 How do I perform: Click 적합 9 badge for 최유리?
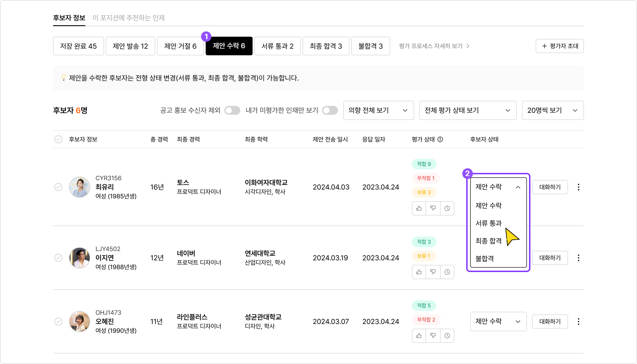click(x=424, y=164)
